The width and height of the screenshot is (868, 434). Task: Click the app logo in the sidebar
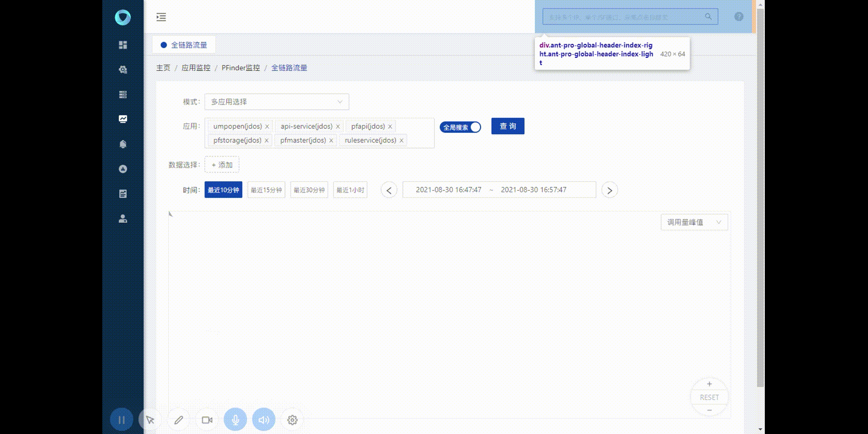point(123,17)
